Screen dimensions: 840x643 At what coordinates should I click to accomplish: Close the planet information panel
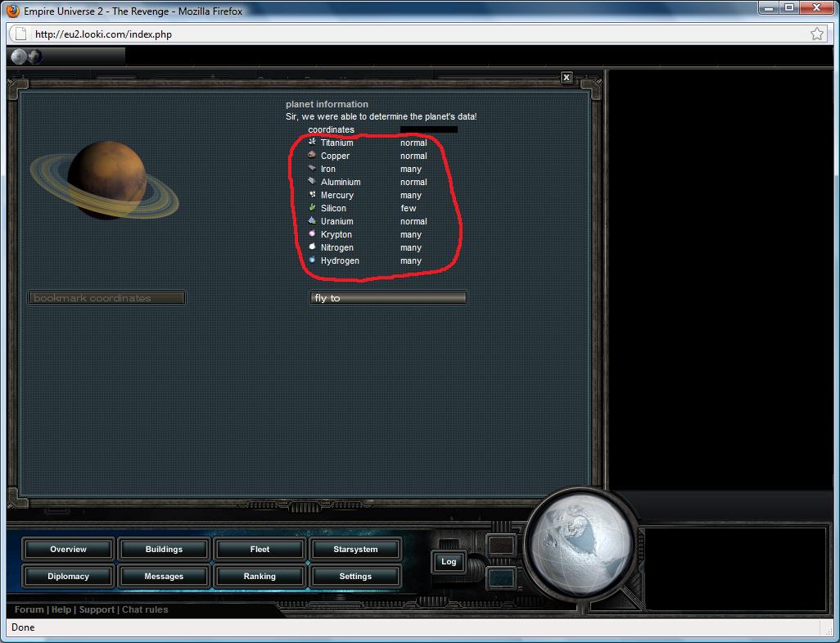(567, 78)
